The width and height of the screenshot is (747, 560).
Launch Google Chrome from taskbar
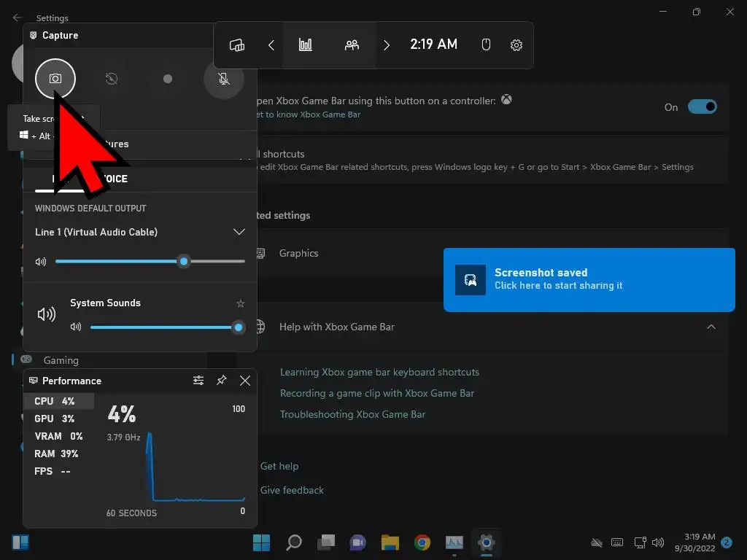(x=422, y=542)
